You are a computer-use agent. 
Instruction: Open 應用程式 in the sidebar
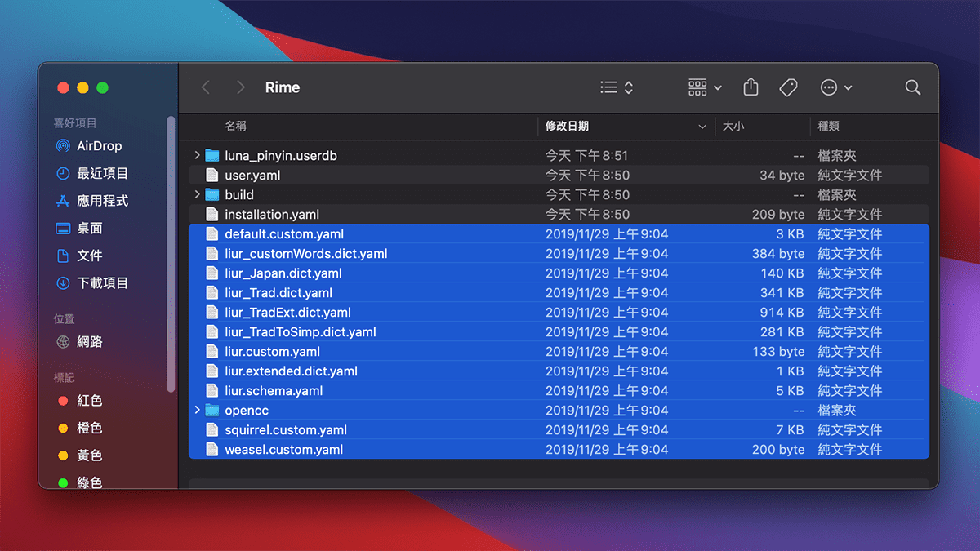102,201
